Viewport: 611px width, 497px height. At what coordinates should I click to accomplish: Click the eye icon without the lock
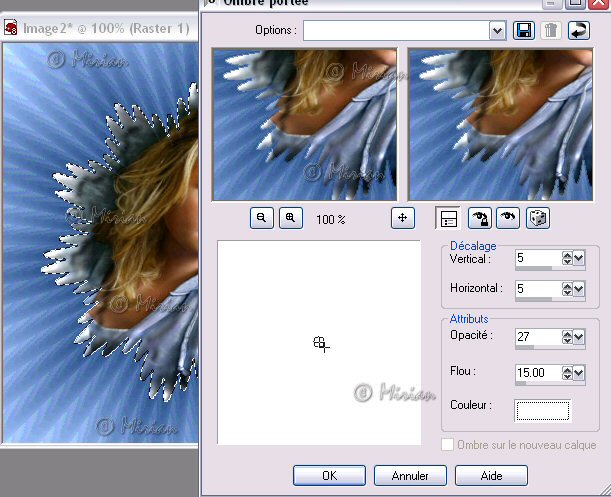(508, 218)
